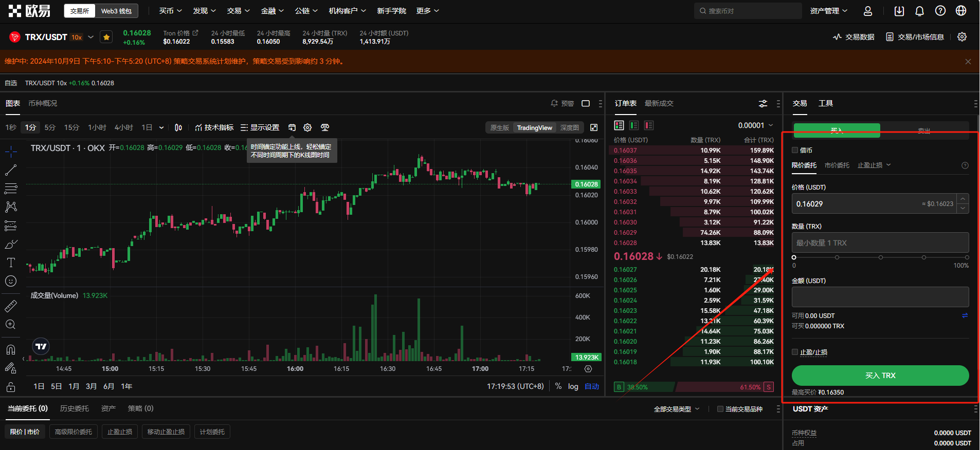Expand the 更多 menu

point(427,11)
